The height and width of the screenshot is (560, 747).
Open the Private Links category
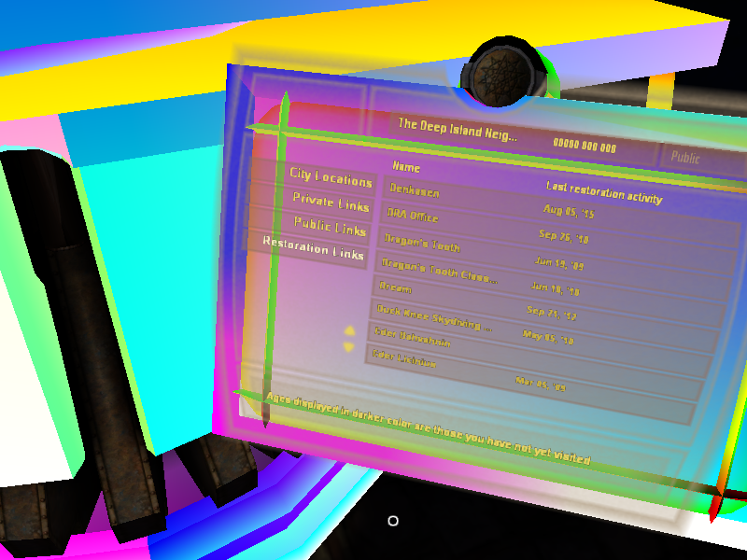[331, 202]
